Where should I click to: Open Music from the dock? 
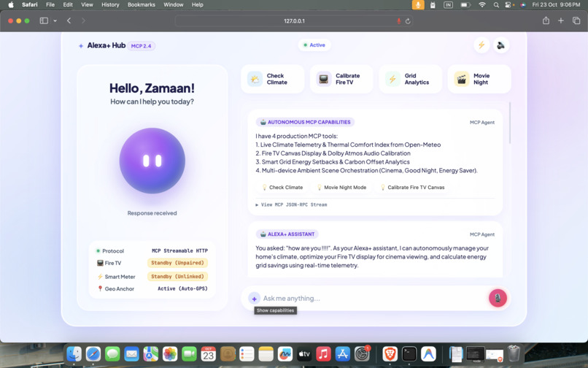pos(323,353)
